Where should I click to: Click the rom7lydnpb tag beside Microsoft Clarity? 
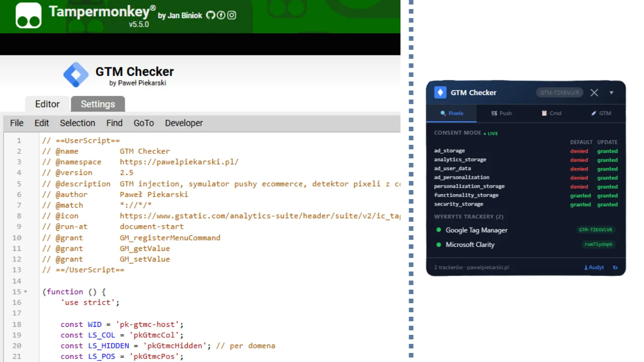point(599,245)
